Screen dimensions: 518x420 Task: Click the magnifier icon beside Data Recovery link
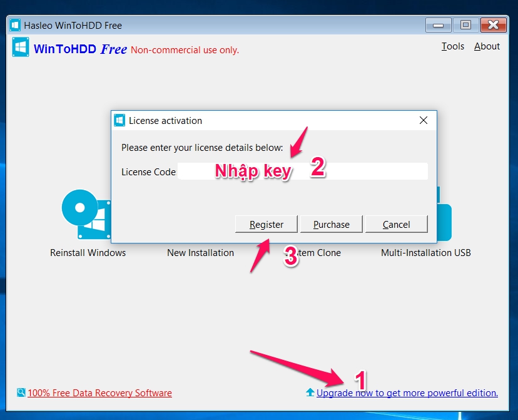(21, 393)
